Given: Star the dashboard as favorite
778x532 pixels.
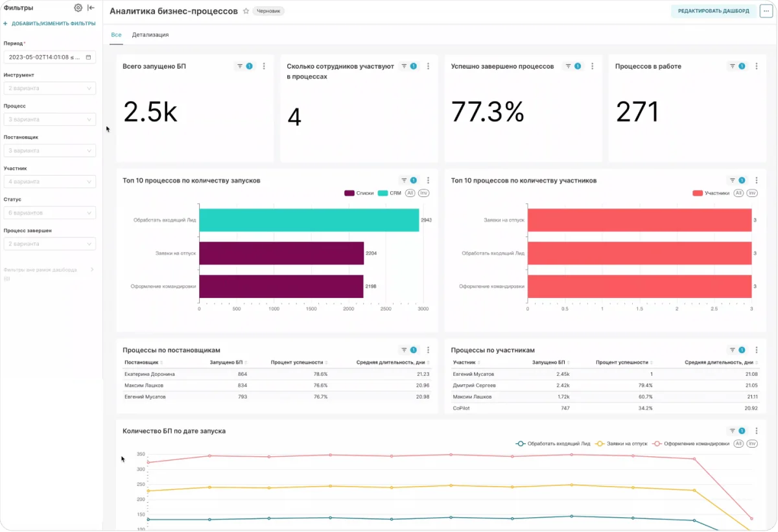Looking at the screenshot, I should click(x=246, y=11).
